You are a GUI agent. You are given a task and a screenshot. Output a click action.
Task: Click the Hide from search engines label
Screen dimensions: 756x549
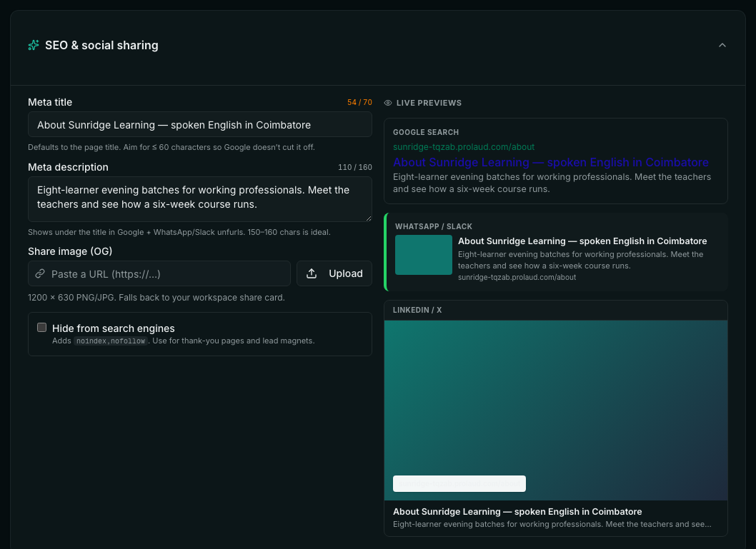coord(114,328)
